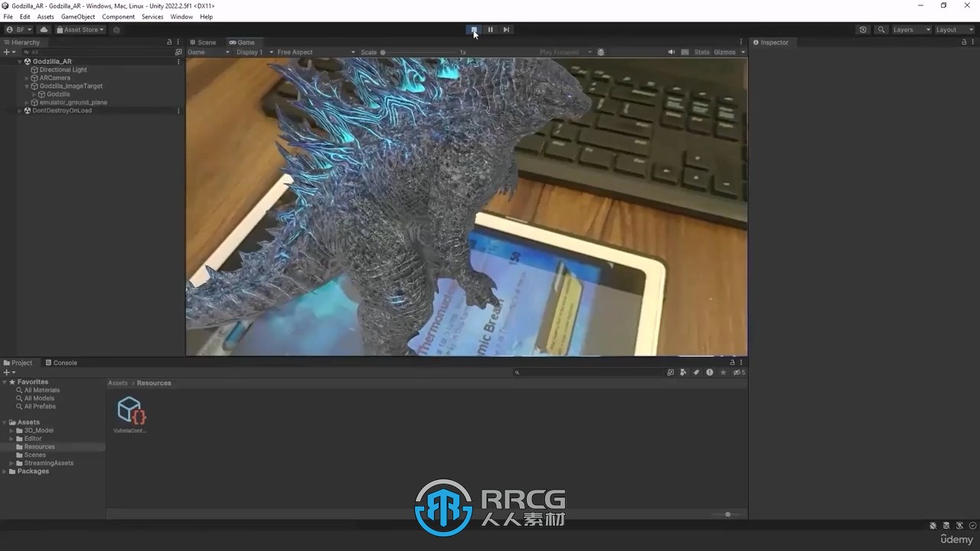
Task: Open the Help menu
Action: tap(207, 17)
